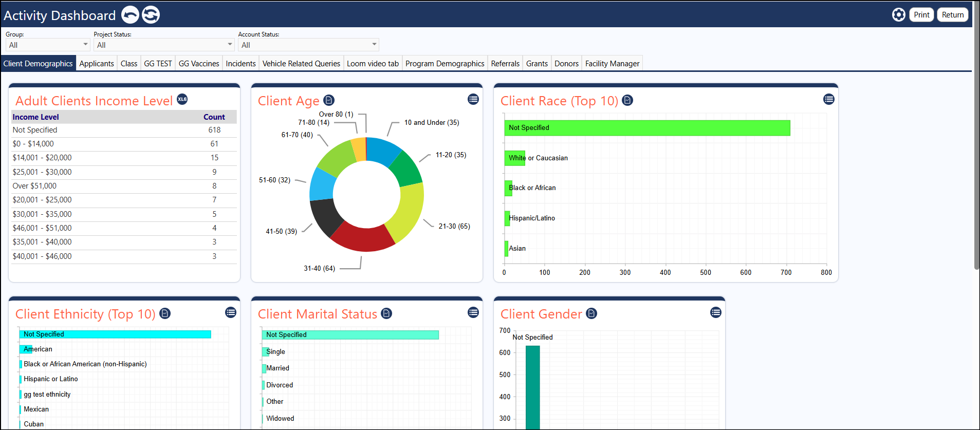This screenshot has height=430, width=980.
Task: Click the 'Divorced' marital status label
Action: (x=280, y=385)
